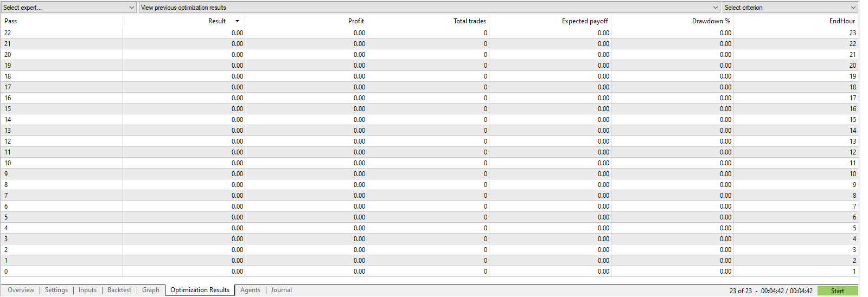This screenshot has width=868, height=297.
Task: Select the row with Pass 5
Action: point(429,217)
